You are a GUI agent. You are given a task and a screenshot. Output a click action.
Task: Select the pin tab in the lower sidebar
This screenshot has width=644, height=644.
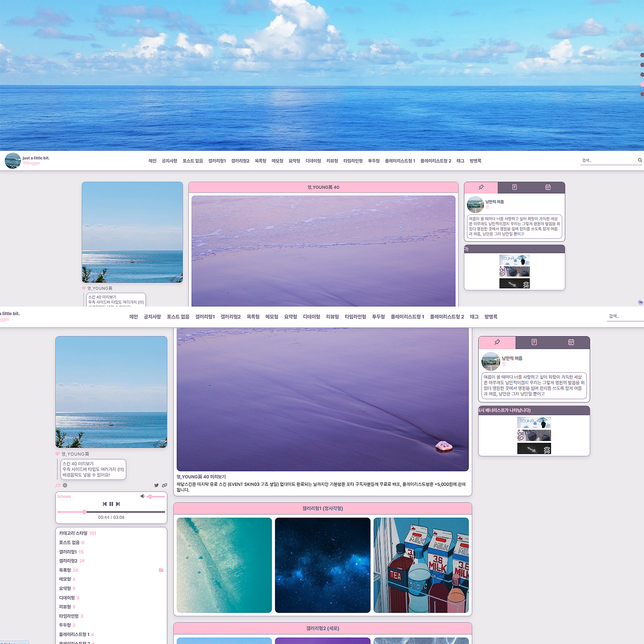click(x=497, y=342)
